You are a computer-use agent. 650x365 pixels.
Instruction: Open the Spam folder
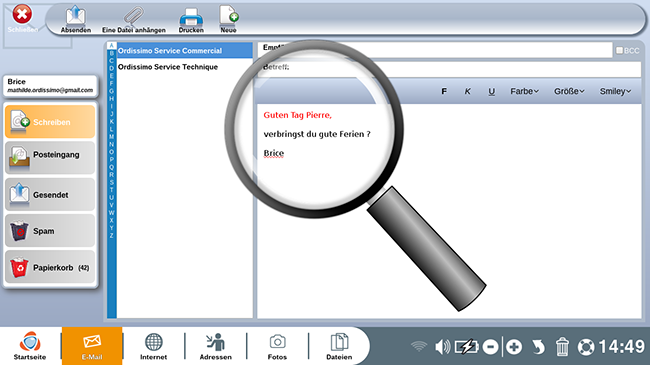point(50,231)
